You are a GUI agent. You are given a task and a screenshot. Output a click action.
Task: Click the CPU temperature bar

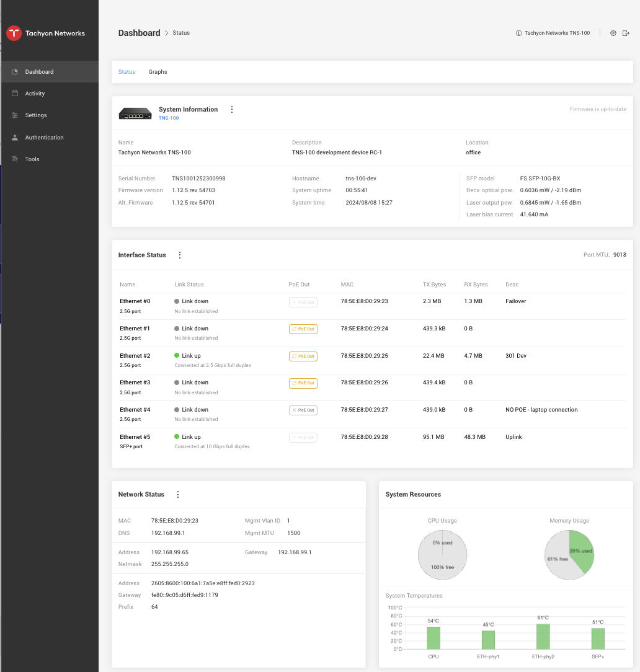pos(433,638)
